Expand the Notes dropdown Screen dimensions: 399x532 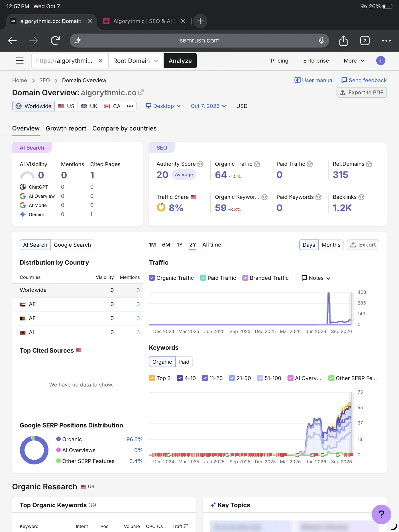(316, 278)
